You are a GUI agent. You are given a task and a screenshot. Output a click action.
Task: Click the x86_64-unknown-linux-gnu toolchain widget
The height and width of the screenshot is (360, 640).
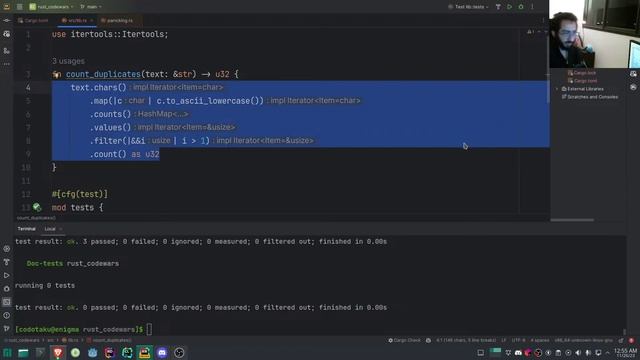(x=583, y=340)
